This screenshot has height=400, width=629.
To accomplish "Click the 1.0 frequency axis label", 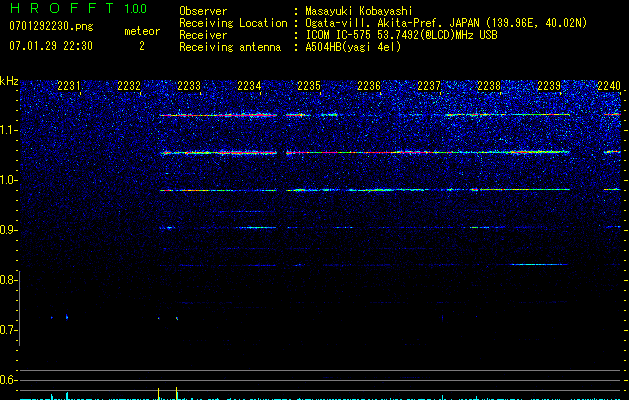I will click(8, 180).
